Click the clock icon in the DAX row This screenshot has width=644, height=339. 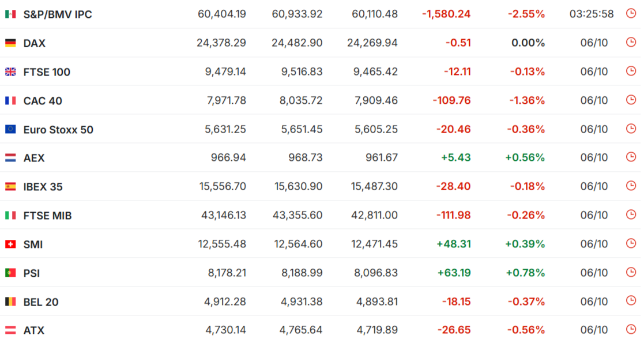click(631, 42)
